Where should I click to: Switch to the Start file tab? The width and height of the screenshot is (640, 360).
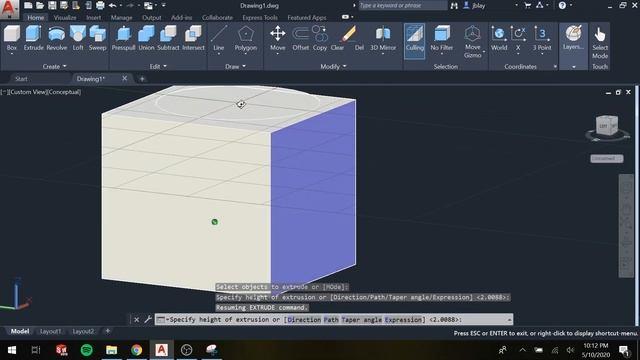click(21, 79)
